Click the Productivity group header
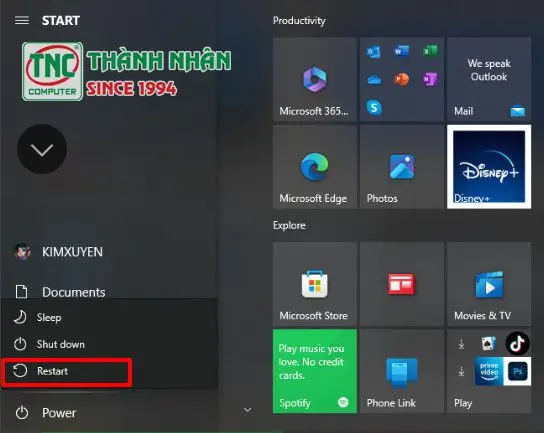 click(299, 20)
